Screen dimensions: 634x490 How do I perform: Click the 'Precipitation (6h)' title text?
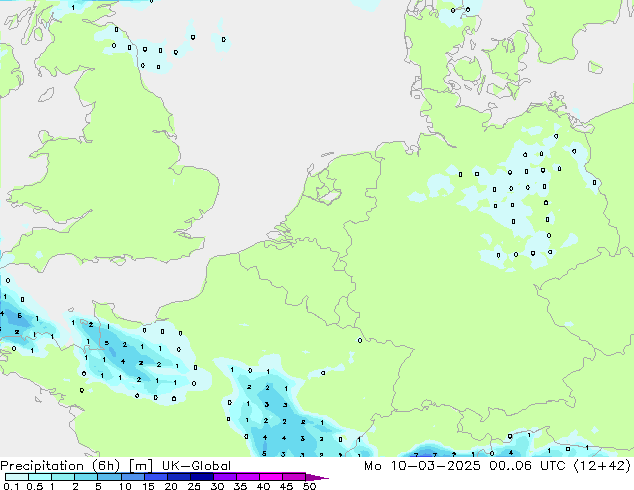60,466
